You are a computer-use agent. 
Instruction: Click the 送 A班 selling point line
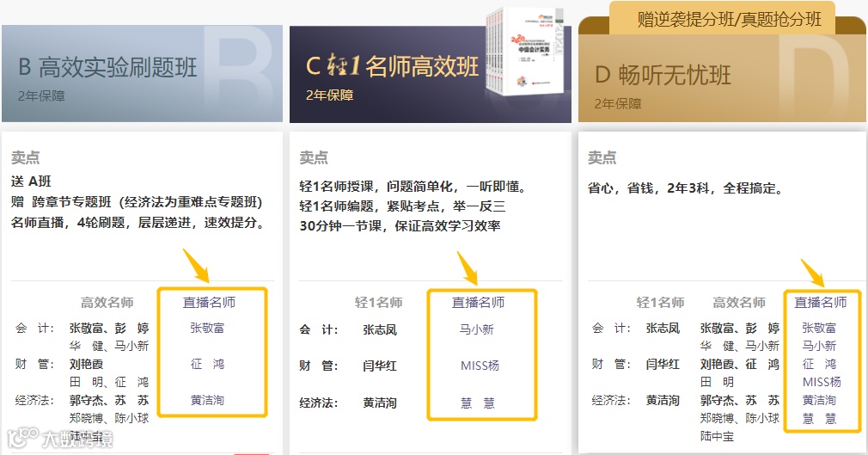pyautogui.click(x=31, y=181)
